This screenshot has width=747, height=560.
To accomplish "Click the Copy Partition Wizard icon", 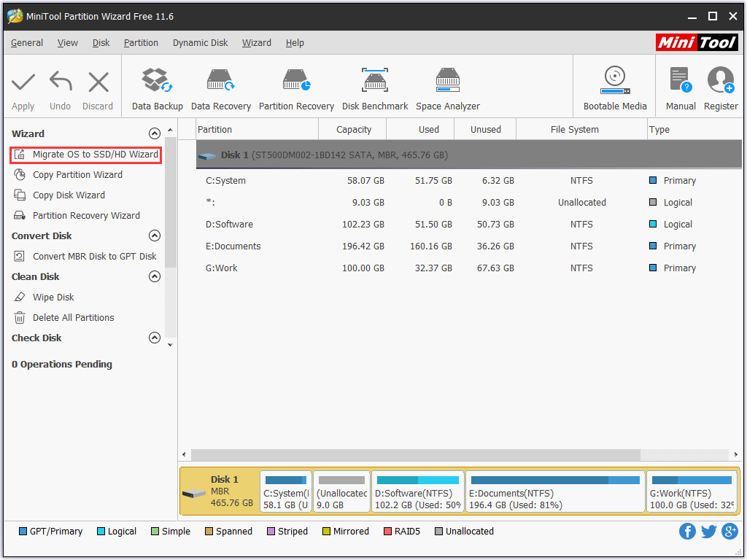I will pyautogui.click(x=20, y=175).
